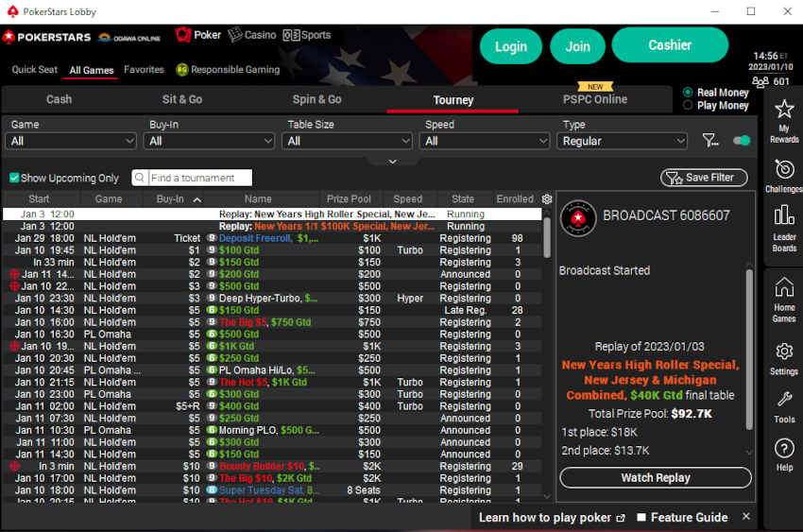
Task: Switch to the Spin & Go tab
Action: tap(317, 99)
